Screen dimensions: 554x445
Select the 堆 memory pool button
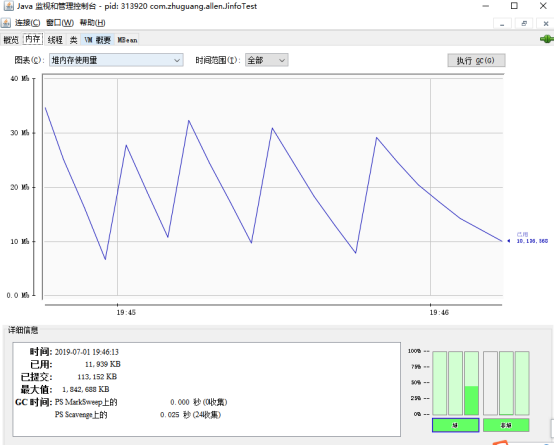[x=455, y=425]
